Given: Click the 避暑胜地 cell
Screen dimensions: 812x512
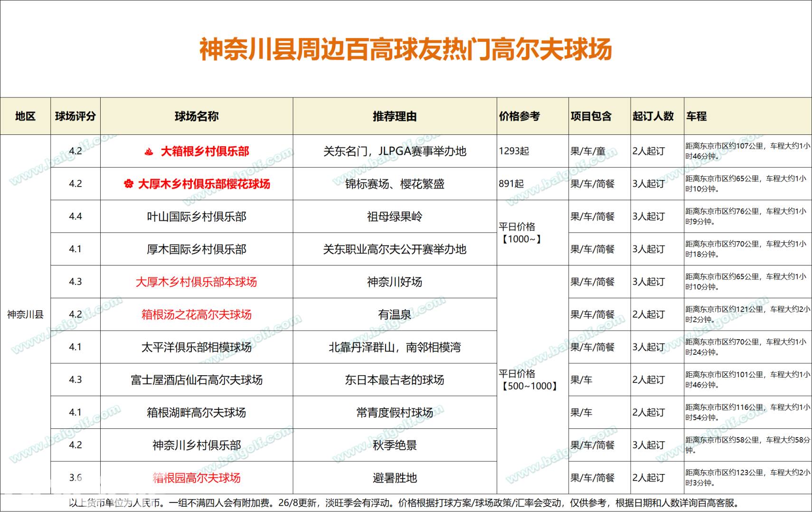Looking at the screenshot, I should [395, 478].
